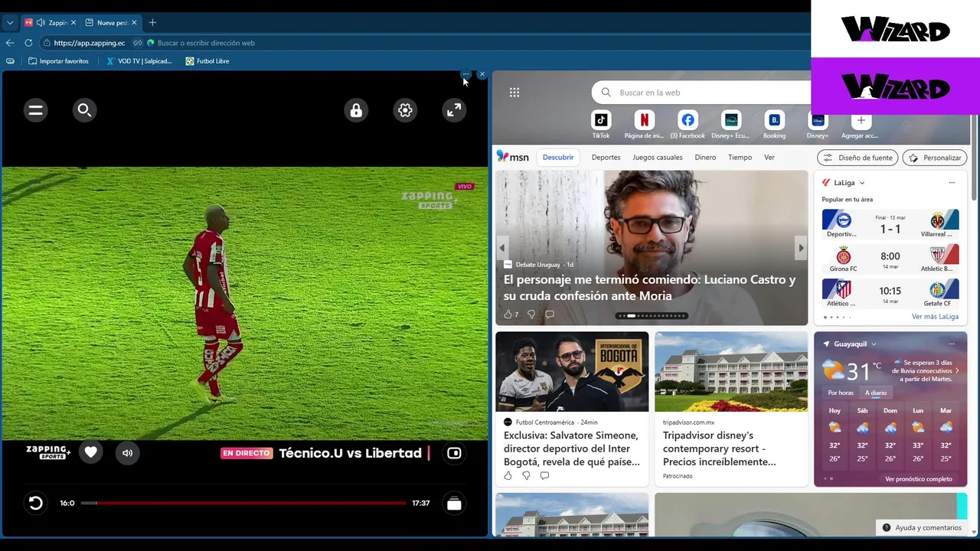Expand the video to fullscreen

point(454,110)
